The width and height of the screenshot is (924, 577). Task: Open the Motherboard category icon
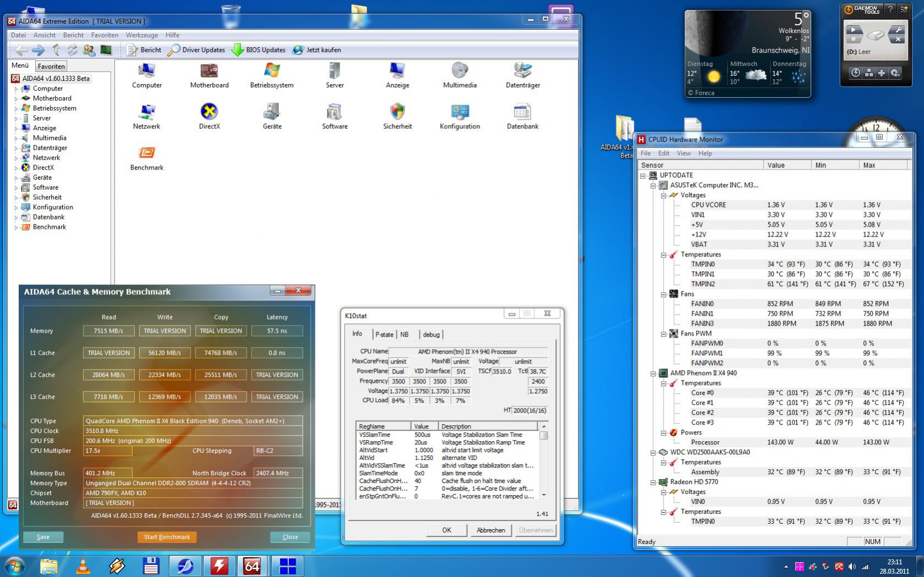tap(209, 71)
